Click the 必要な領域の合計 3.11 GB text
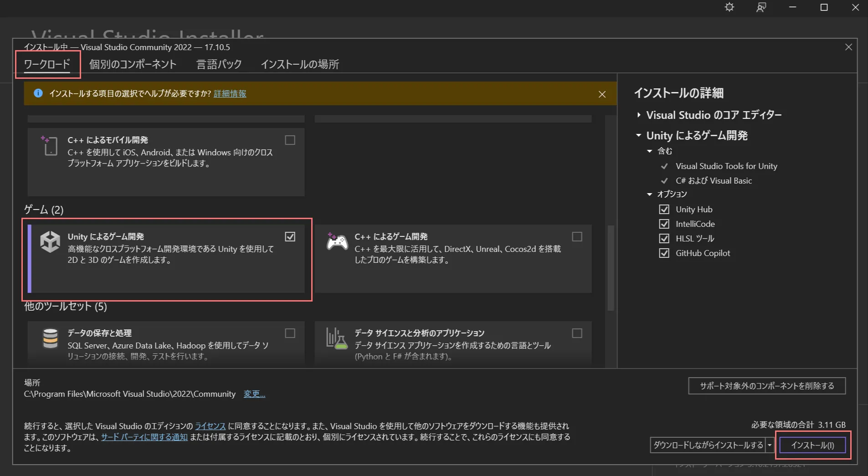868x476 pixels. 798,425
